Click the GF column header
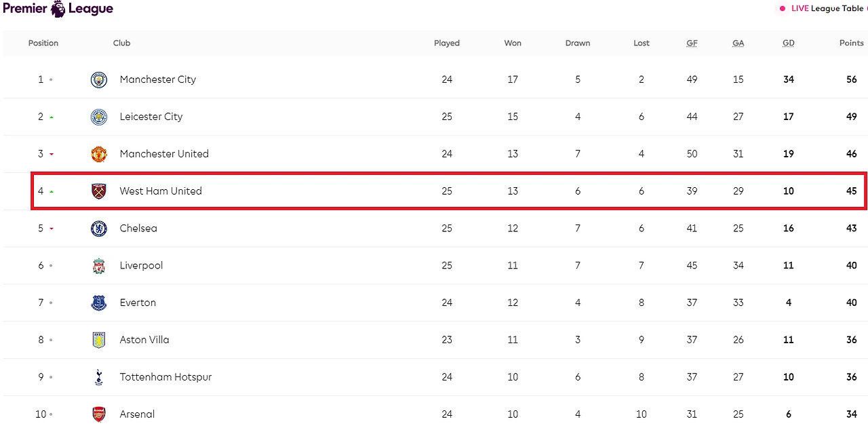The image size is (868, 430). coord(692,43)
